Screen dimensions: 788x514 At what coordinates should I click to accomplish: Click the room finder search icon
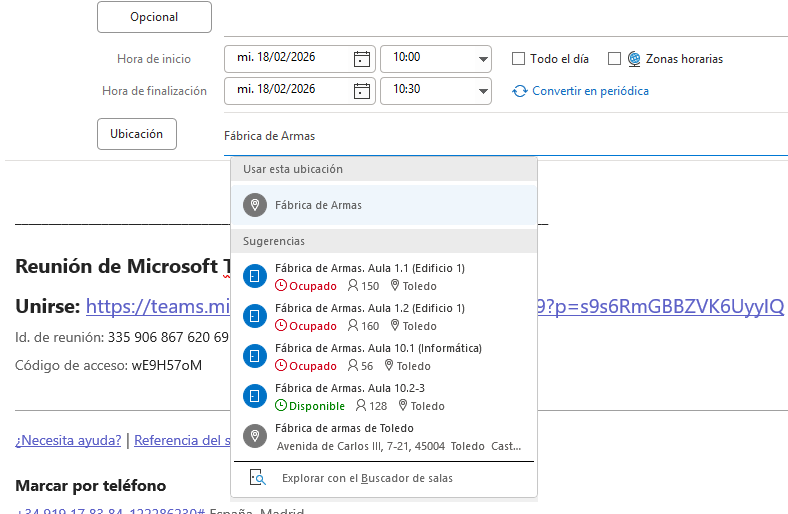coord(258,477)
